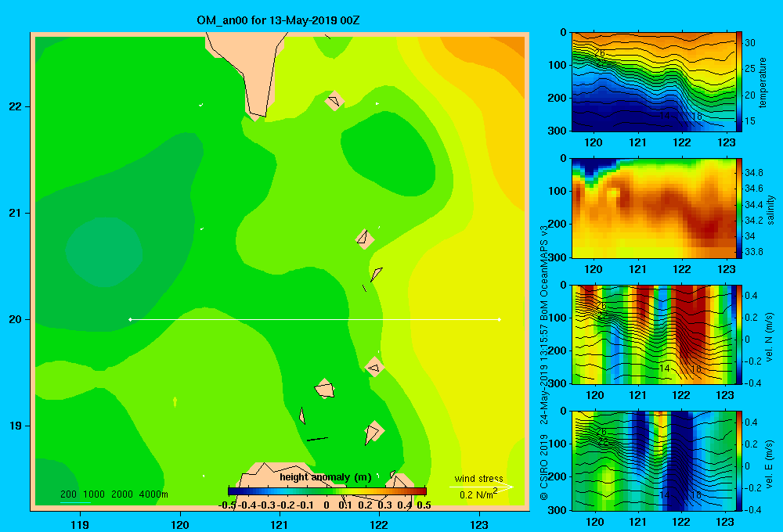783x532 pixels.
Task: Click the depth contour legend '200 1000 2000 4000m'
Action: [x=114, y=494]
